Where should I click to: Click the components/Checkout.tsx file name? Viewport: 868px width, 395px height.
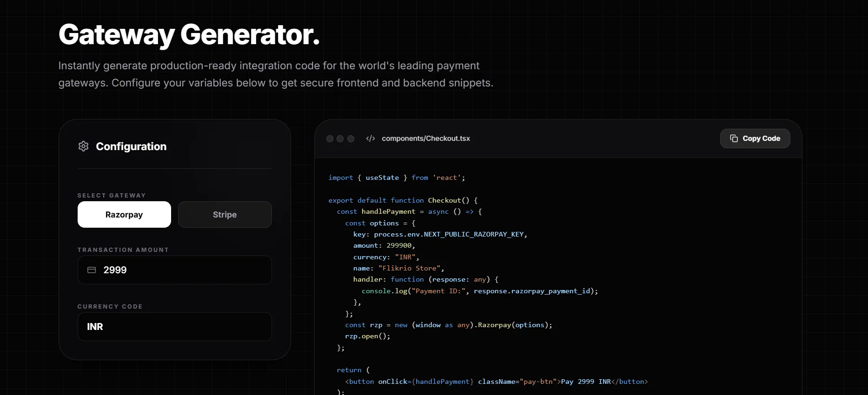tap(426, 138)
